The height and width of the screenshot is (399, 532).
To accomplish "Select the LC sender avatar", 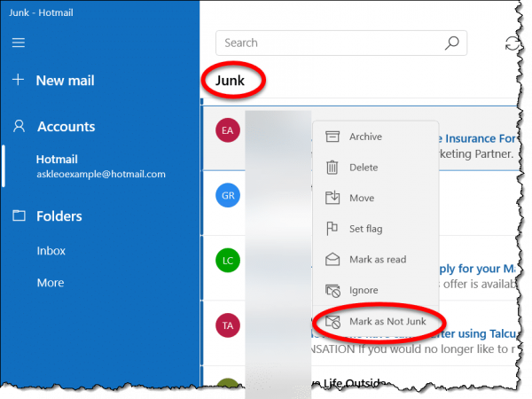I will coord(228,260).
